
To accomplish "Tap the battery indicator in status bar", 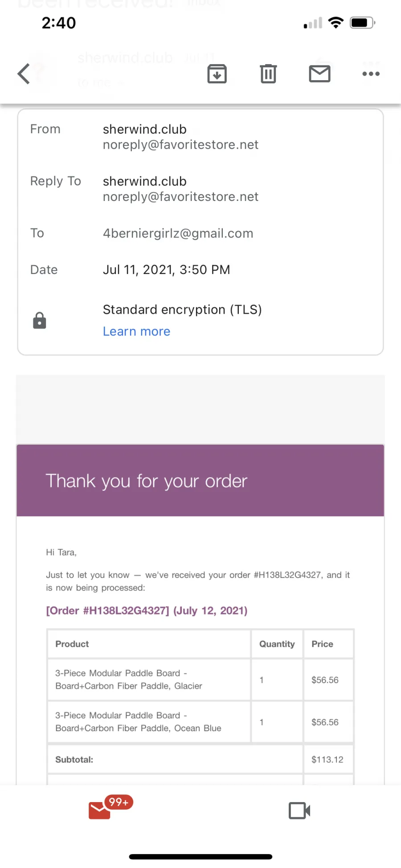I will point(362,22).
